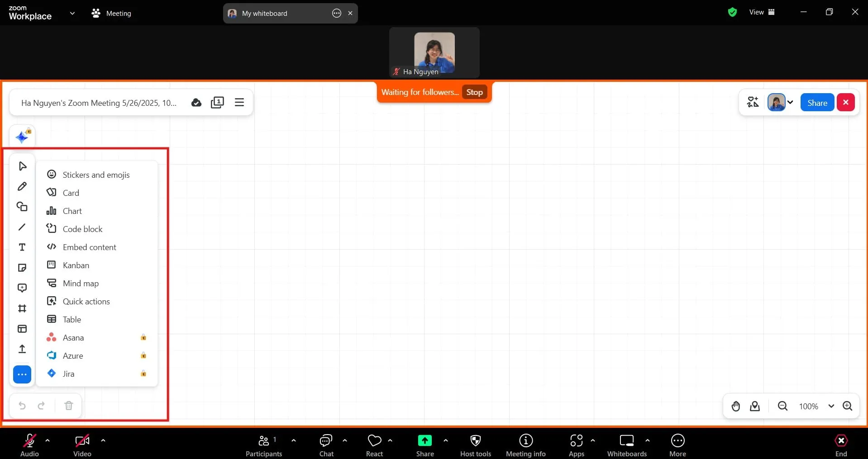Activate the hand pan tool
The image size is (868, 459).
pos(735,406)
